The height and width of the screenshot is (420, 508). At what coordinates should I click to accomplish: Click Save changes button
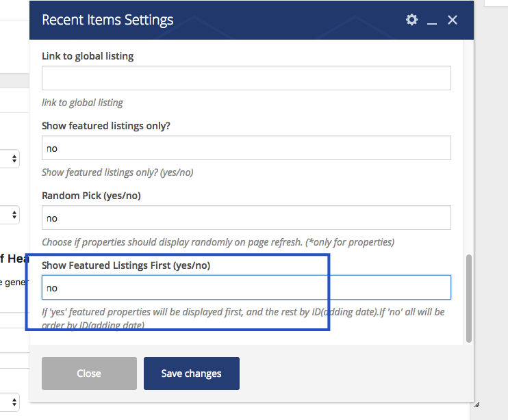point(192,373)
